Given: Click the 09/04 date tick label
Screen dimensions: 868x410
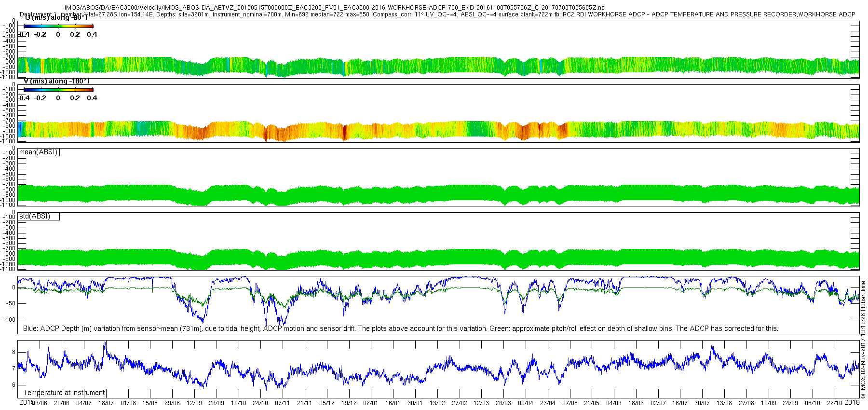Looking at the screenshot, I should (x=526, y=403).
